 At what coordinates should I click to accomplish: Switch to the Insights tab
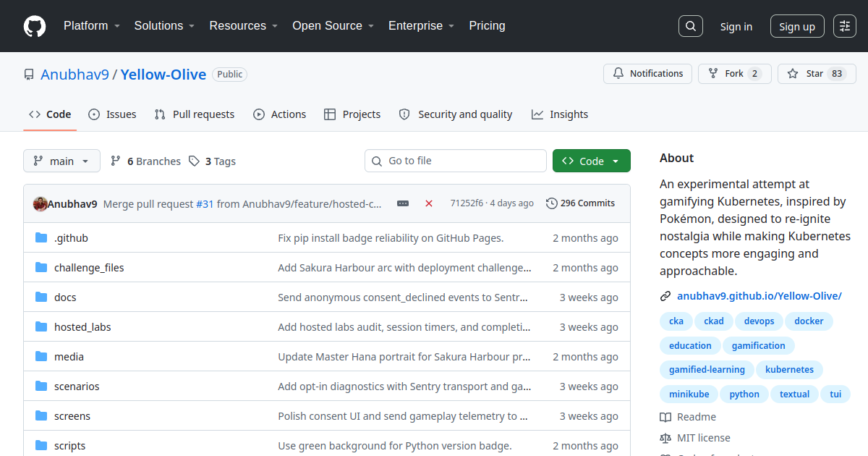(560, 114)
